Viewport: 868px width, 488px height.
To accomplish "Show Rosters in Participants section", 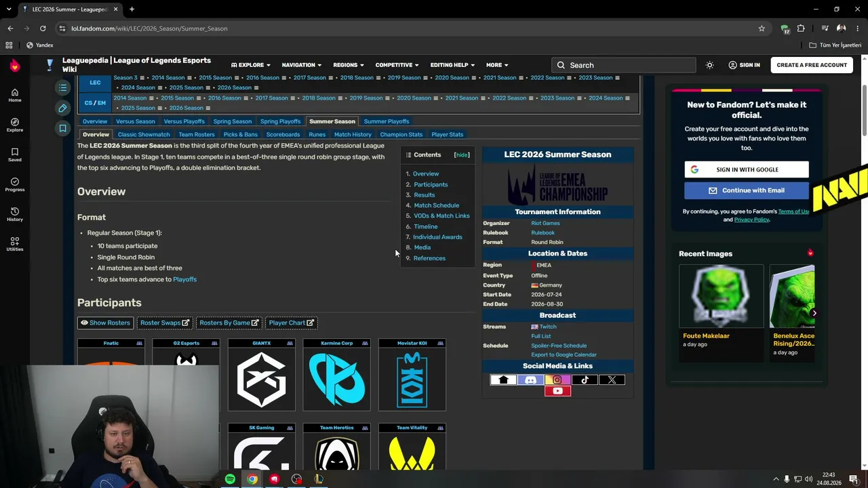I will (105, 323).
